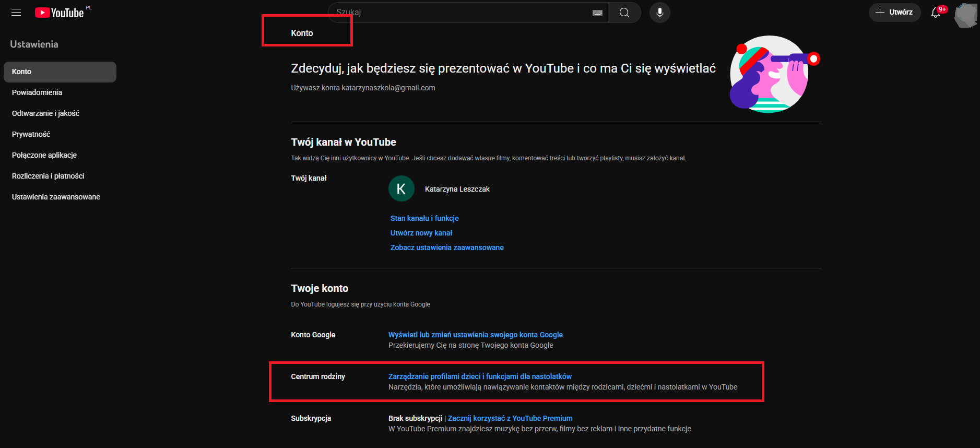Open the account avatar menu
The width and height of the screenshot is (980, 448).
[x=965, y=15]
